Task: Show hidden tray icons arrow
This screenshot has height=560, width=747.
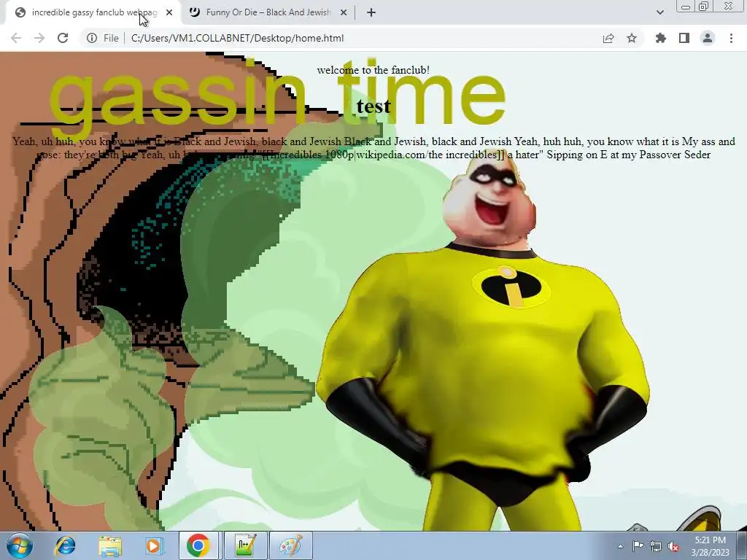Action: pyautogui.click(x=620, y=546)
